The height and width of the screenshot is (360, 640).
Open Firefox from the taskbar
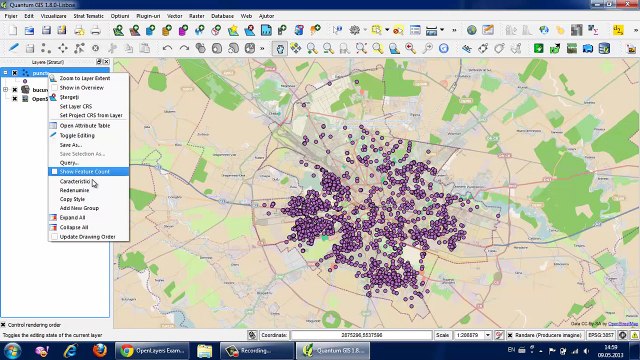point(99,350)
